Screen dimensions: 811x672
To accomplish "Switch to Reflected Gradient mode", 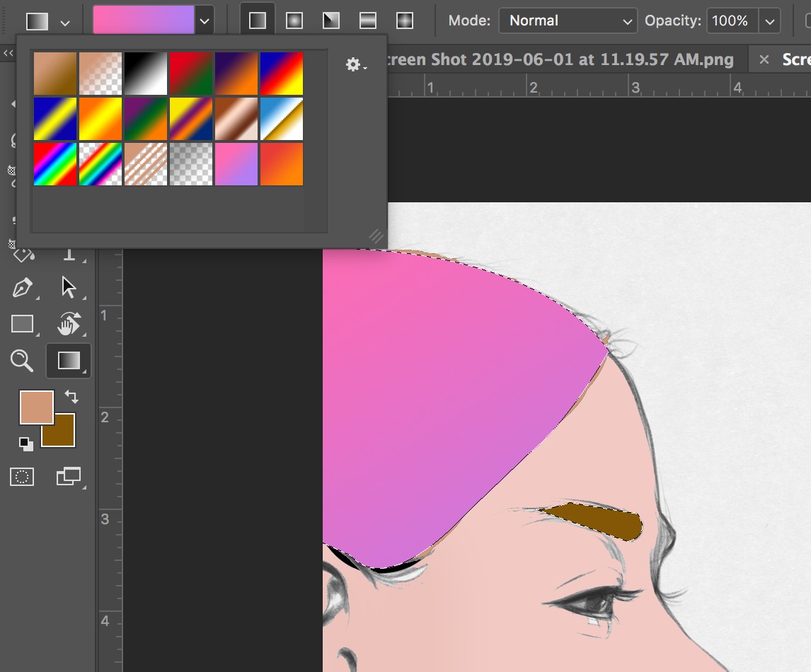I will (367, 21).
